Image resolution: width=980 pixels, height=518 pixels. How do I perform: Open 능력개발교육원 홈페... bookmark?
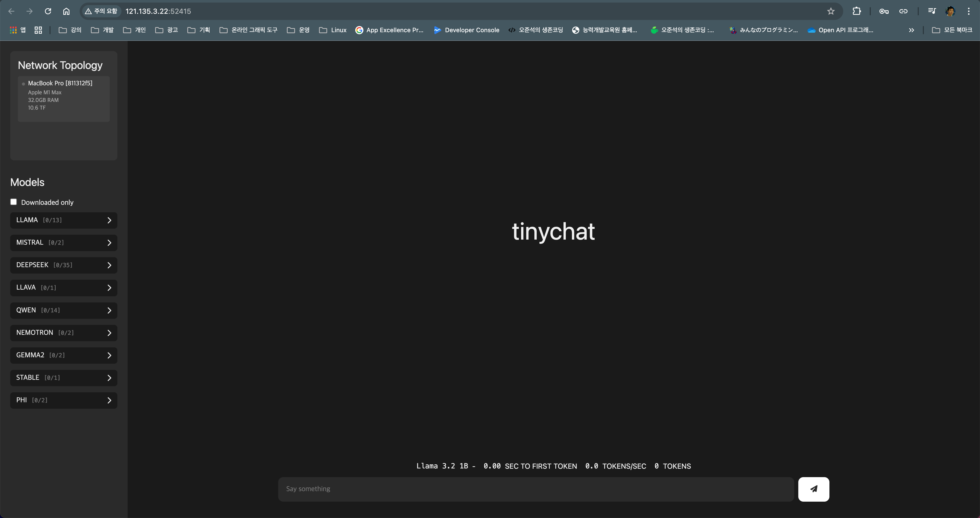(605, 30)
